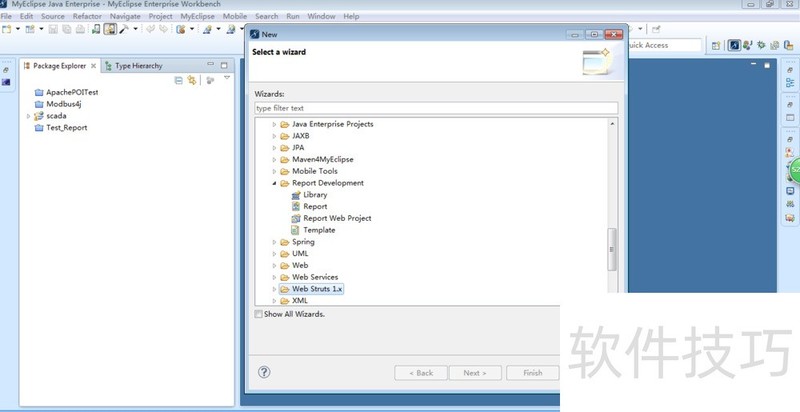Click the pinned-window toolbar icon above Quick Access

656,30
